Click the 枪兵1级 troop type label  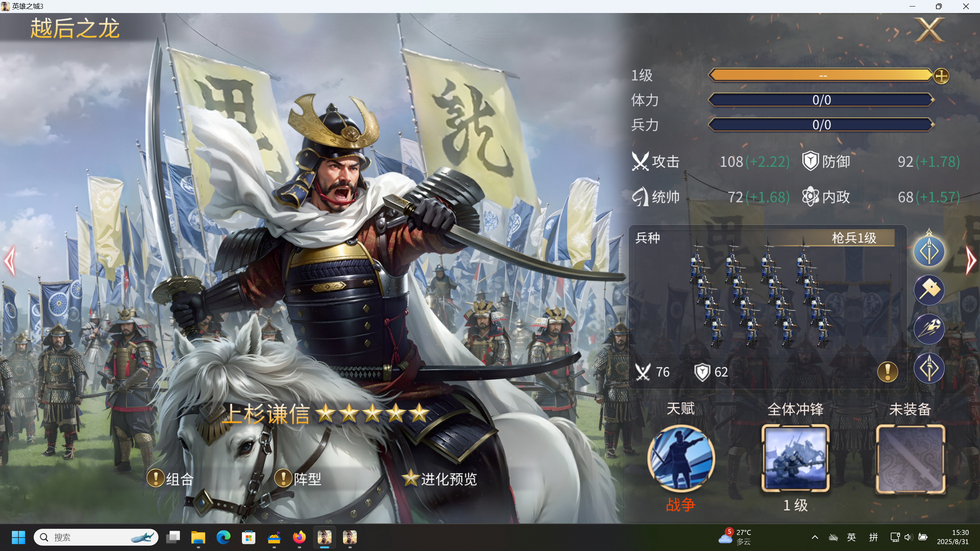[854, 238]
